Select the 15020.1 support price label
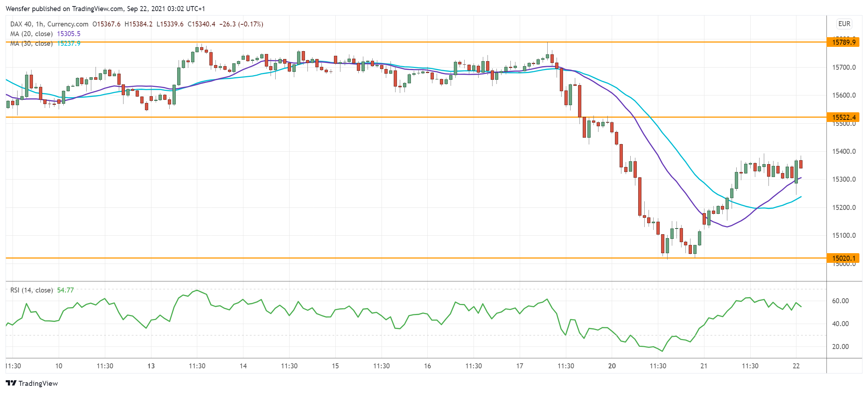The image size is (868, 393). coord(844,258)
